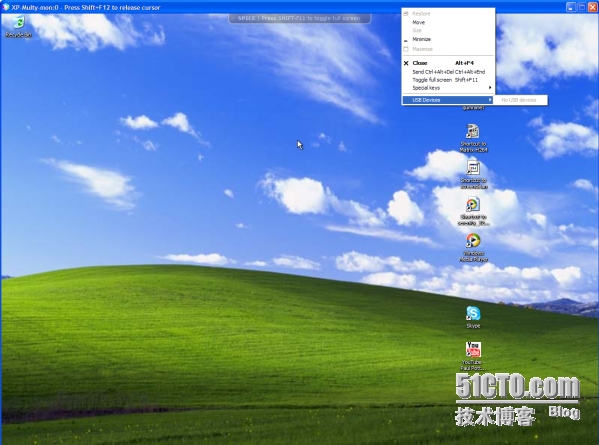The image size is (599, 445).
Task: Open the Shortcut to media file above Windows Media Player
Action: [473, 211]
